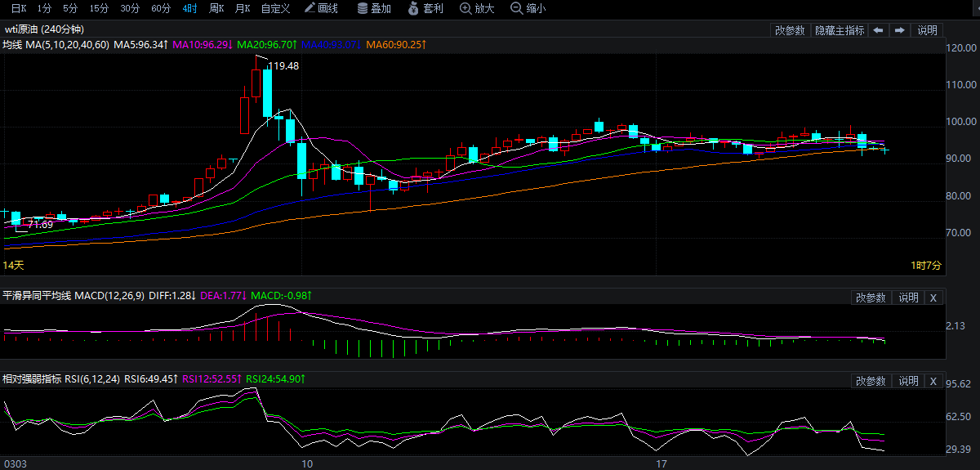Select the 周K weekly timeframe
This screenshot has height=470, width=980.
pyautogui.click(x=216, y=8)
